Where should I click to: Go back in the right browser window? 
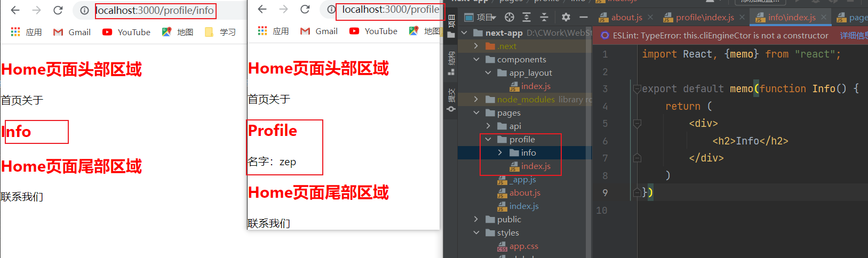(x=262, y=9)
